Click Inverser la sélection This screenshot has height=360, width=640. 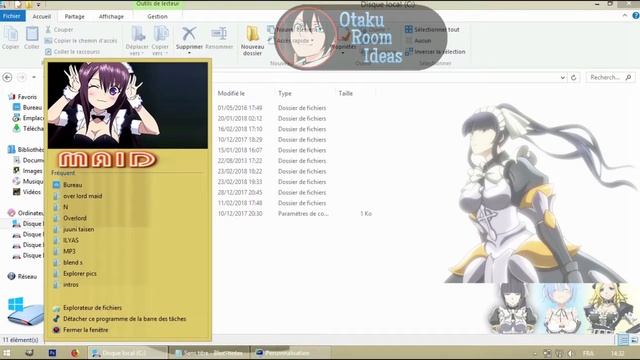435,51
